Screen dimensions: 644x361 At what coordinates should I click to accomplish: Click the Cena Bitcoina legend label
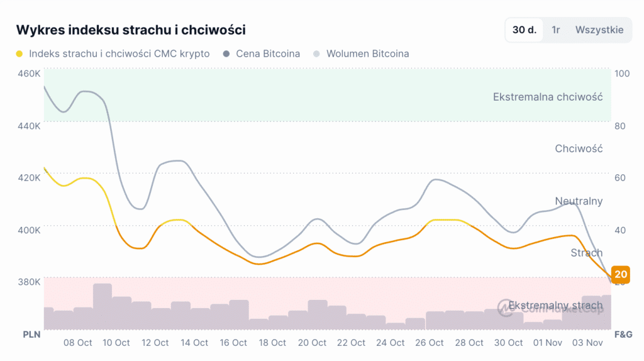point(268,54)
